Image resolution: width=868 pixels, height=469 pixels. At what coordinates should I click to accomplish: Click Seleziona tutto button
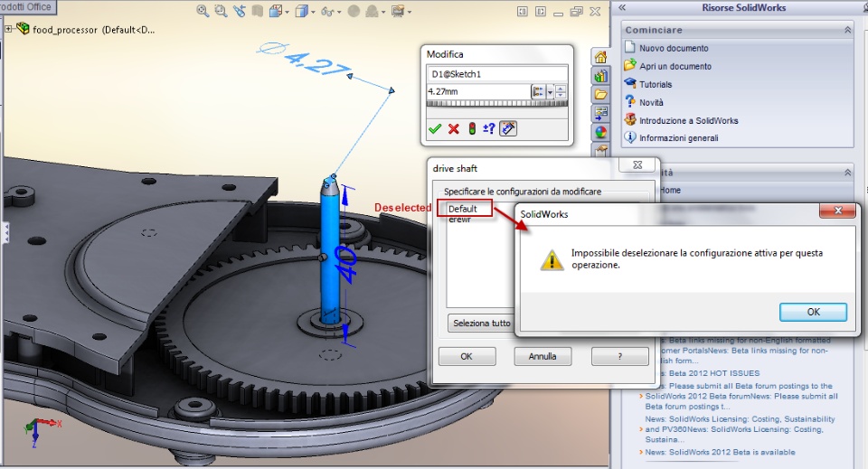481,323
